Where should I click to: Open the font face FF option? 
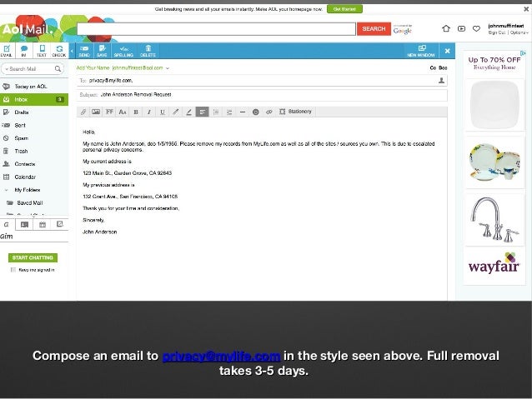pyautogui.click(x=109, y=112)
